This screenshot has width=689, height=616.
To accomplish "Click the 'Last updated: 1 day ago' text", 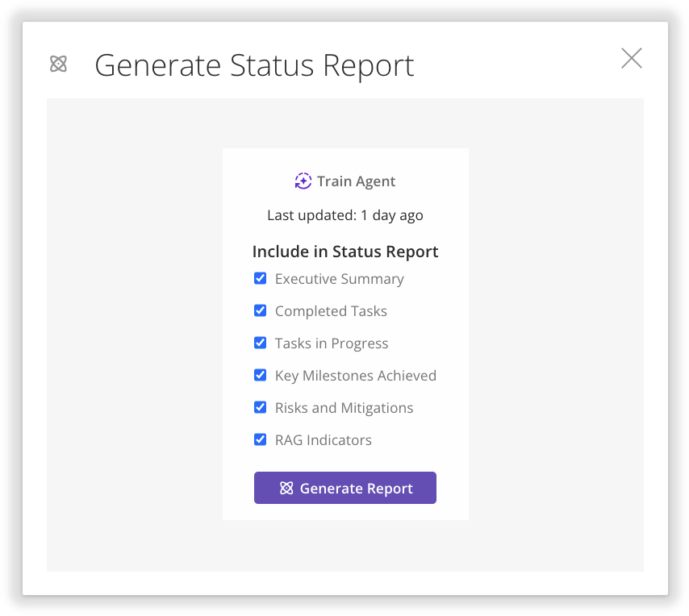I will [x=344, y=215].
